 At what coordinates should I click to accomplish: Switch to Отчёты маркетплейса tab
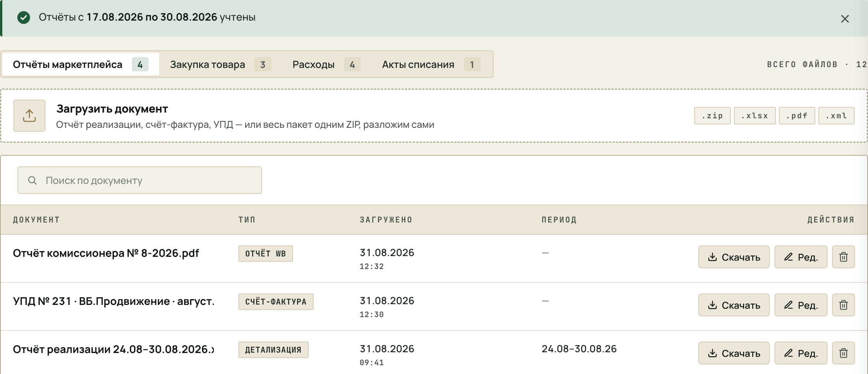(x=81, y=64)
